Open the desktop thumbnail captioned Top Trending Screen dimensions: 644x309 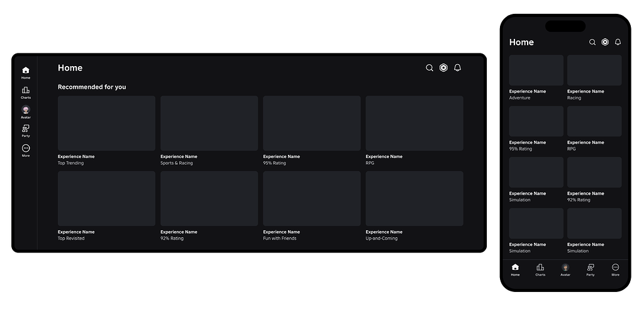pos(106,123)
